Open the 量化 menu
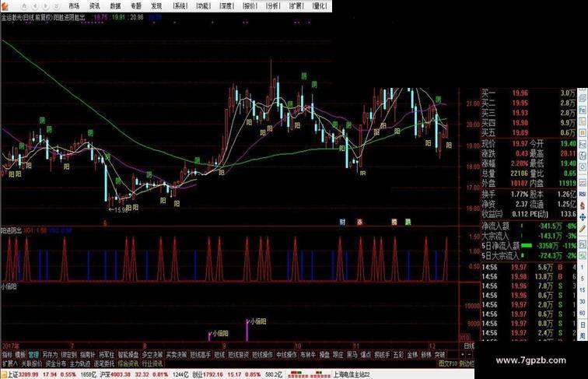The image size is (588, 379). [x=320, y=6]
